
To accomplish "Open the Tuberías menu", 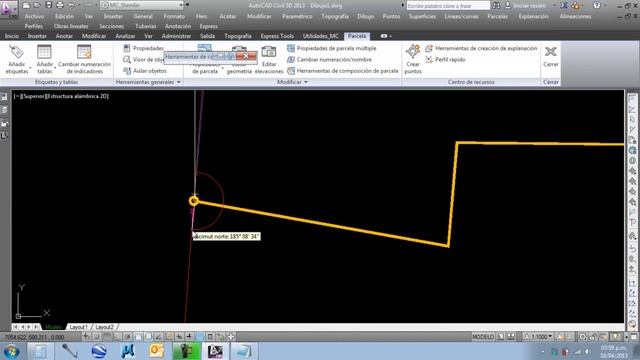I will click(x=146, y=26).
